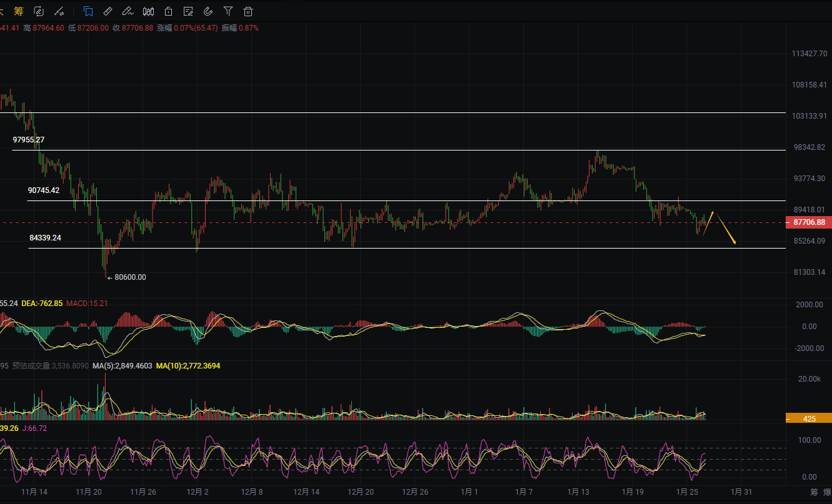Toggle the magnet snap mode icon
Screen dimensions: 832x504
(208, 11)
